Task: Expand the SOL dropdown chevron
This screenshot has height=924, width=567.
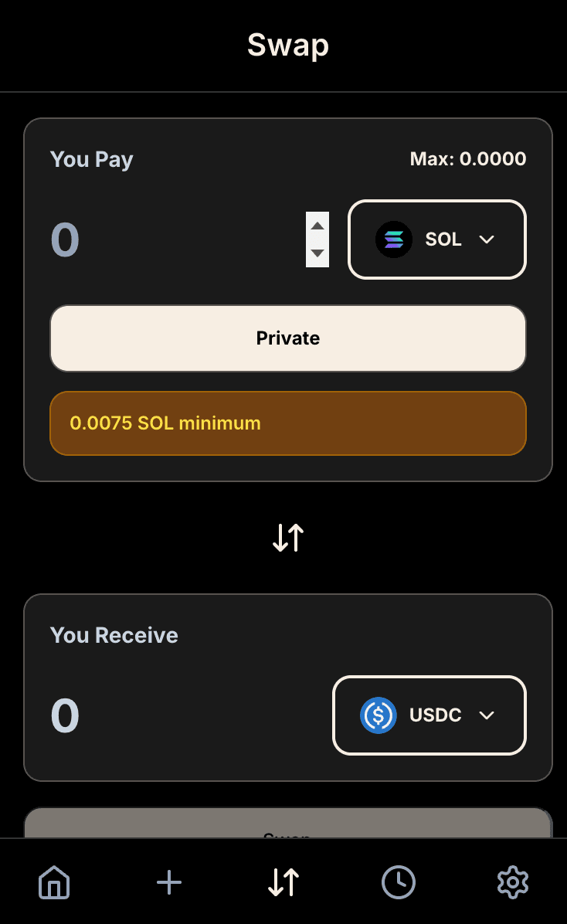Action: 487,239
